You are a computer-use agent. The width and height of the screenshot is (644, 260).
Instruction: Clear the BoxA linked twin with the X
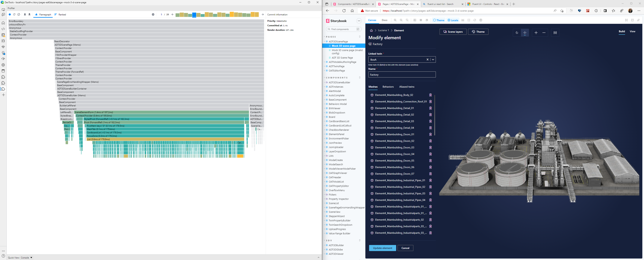[428, 59]
